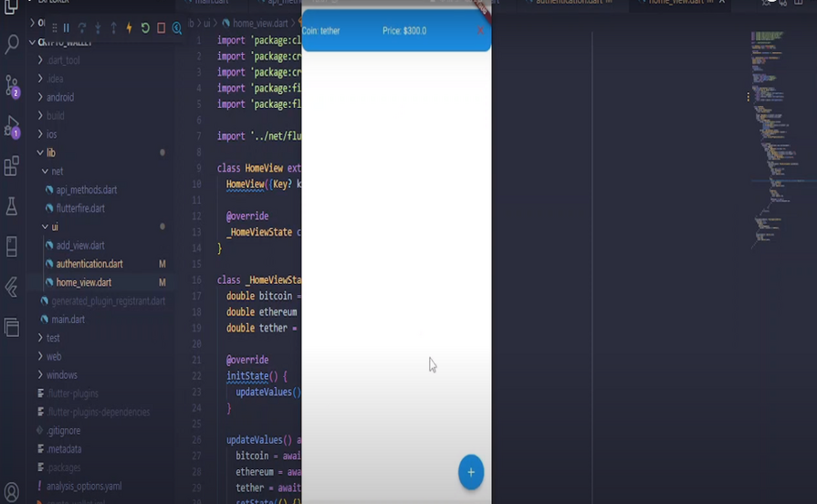The image size is (817, 504).
Task: Click the ui breadcrumb segment
Action: [x=207, y=24]
